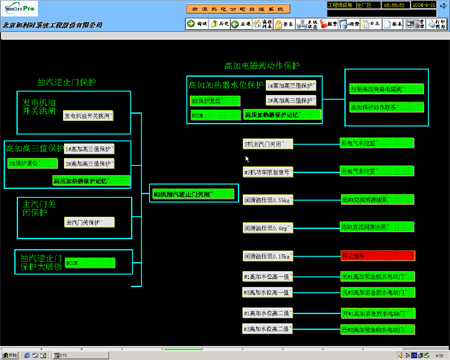450x360 pixels.
Task: Open the red alarm icon in toolbar
Action: point(328,24)
